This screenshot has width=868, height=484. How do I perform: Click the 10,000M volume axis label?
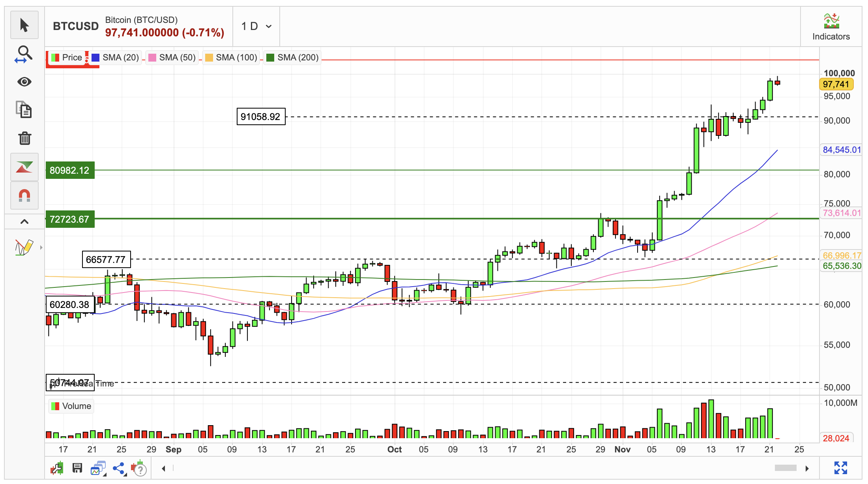tap(840, 403)
